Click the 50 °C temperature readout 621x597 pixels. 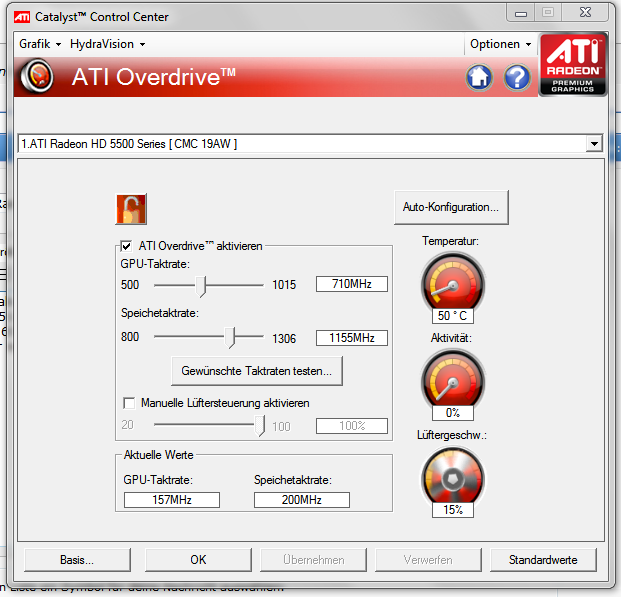pos(453,316)
